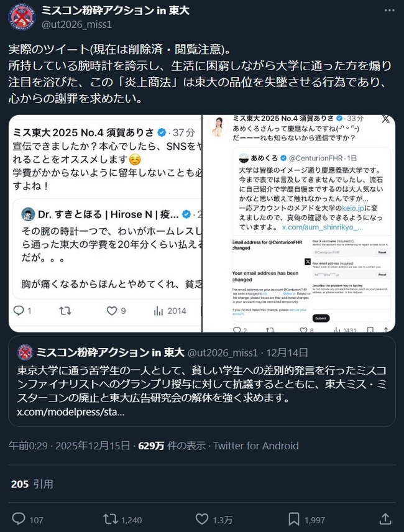Open the right screenshot image with email change
The height and width of the screenshot is (532, 404).
299,223
